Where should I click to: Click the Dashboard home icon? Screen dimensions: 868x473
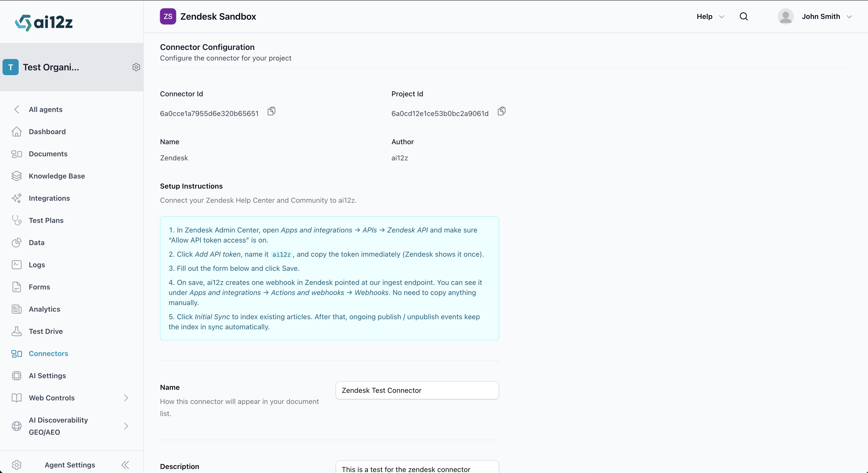point(16,132)
